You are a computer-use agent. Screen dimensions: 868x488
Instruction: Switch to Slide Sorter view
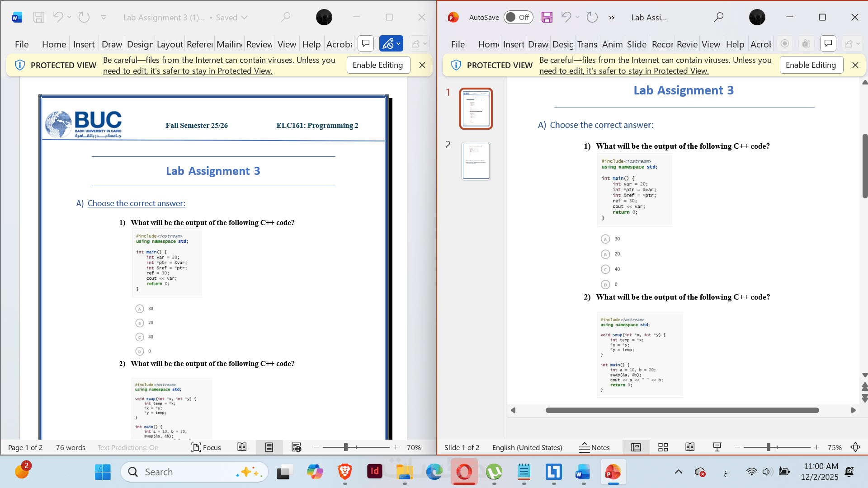point(663,447)
